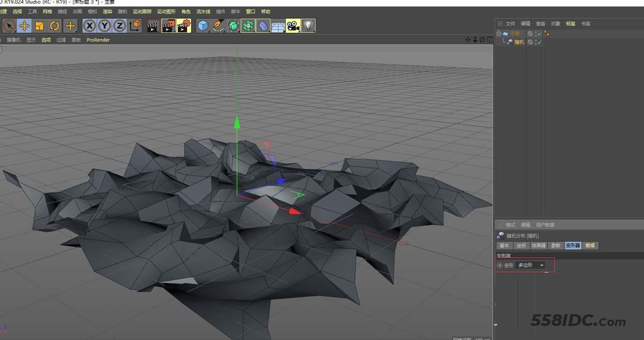Open the 角色 menu

[186, 11]
